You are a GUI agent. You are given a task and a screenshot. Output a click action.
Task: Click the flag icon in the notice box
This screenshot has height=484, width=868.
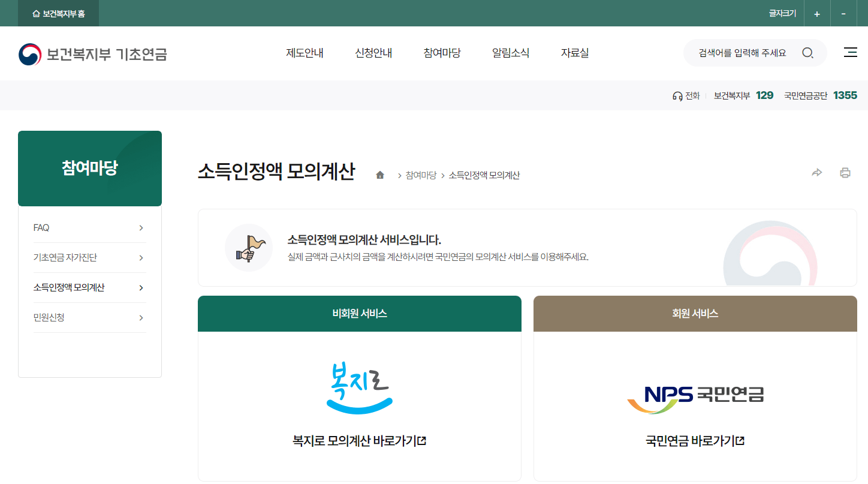249,247
